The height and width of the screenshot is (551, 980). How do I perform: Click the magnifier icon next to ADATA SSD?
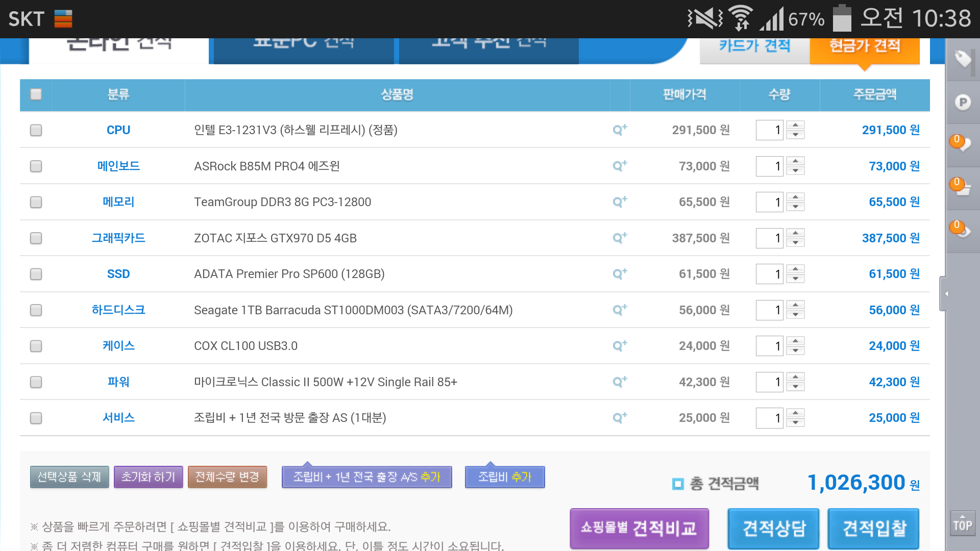coord(620,274)
